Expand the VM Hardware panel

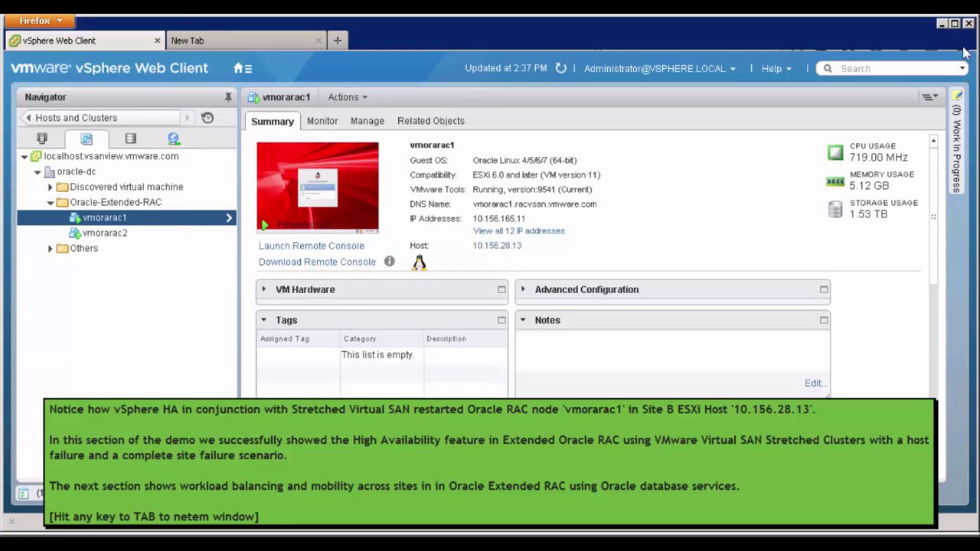[263, 289]
